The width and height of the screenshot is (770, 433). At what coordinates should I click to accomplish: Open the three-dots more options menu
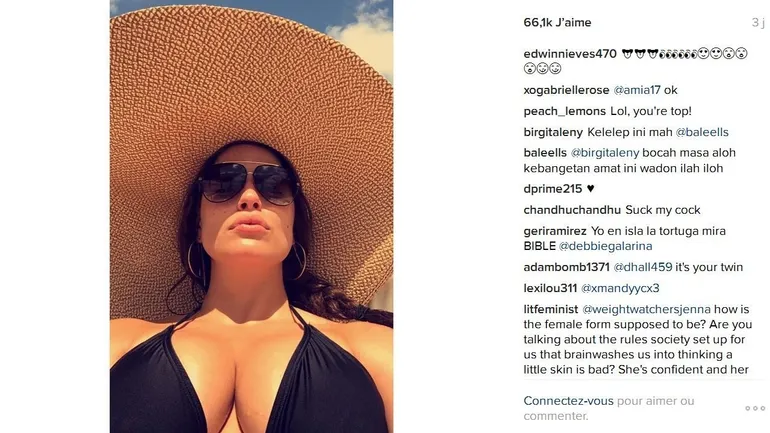coord(755,408)
